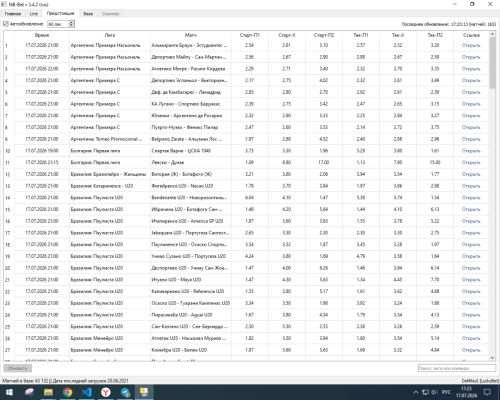Click the taskbar clock showing 17:23

(466, 392)
